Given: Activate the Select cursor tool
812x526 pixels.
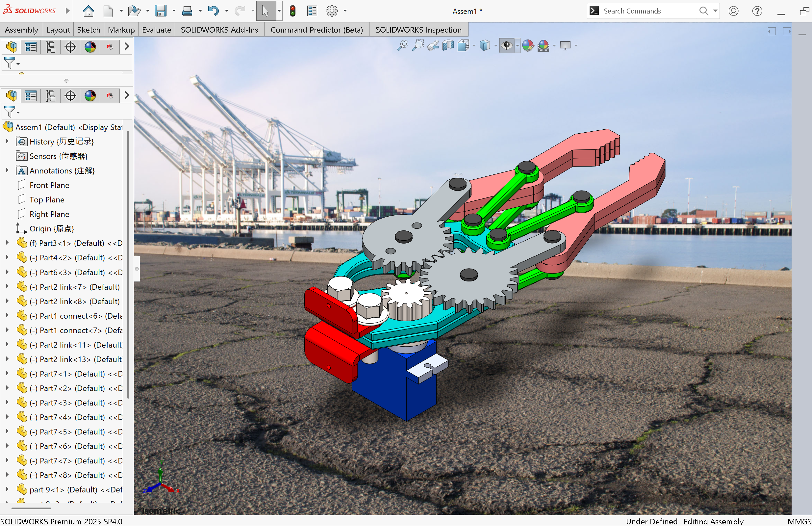Looking at the screenshot, I should [x=266, y=11].
